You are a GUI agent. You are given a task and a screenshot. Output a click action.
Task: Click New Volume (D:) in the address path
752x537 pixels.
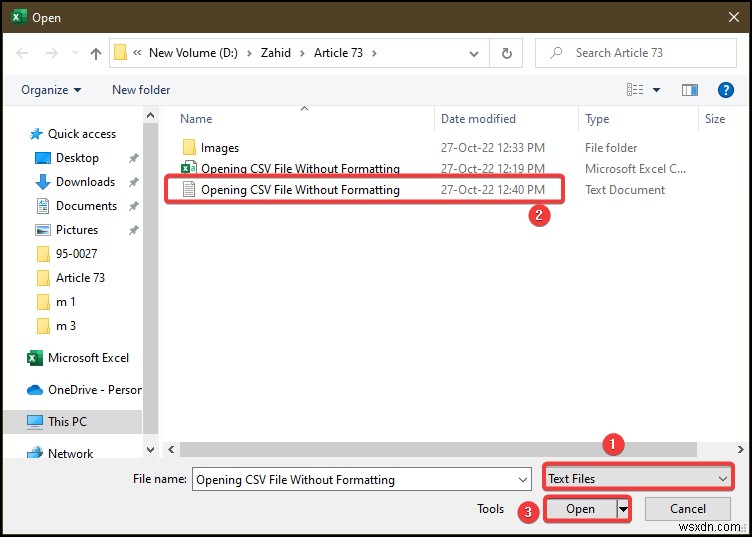(x=193, y=53)
